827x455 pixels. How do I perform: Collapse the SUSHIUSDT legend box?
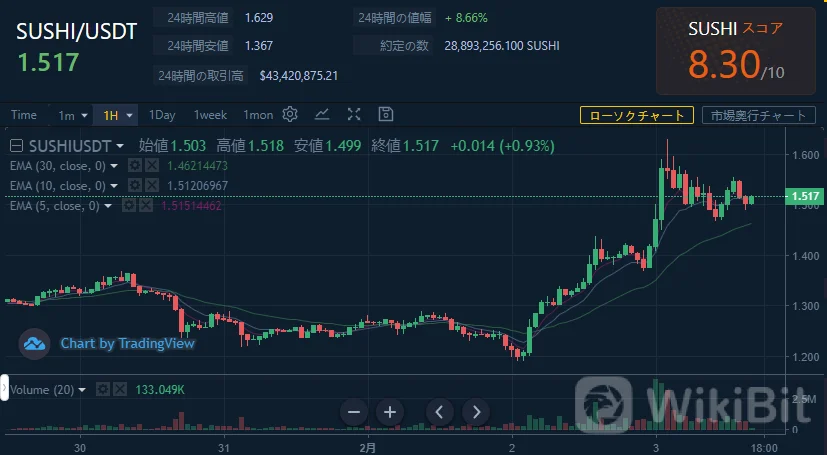click(x=16, y=146)
